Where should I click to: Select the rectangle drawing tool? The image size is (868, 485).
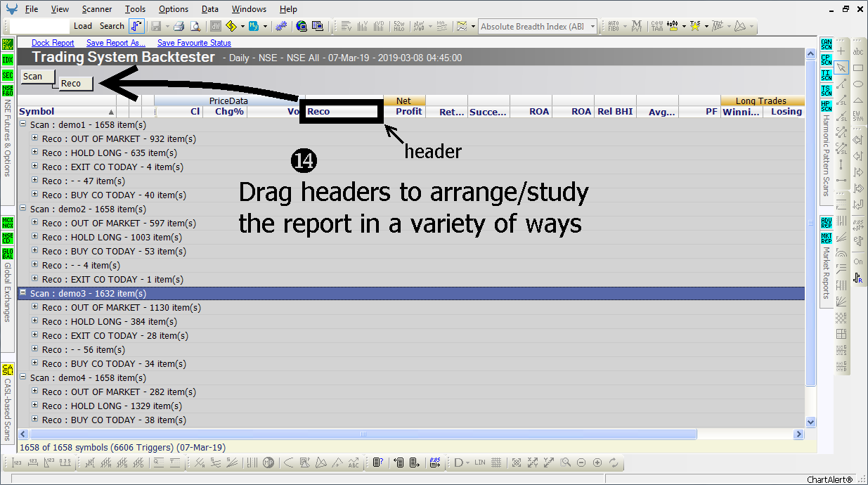coord(858,67)
